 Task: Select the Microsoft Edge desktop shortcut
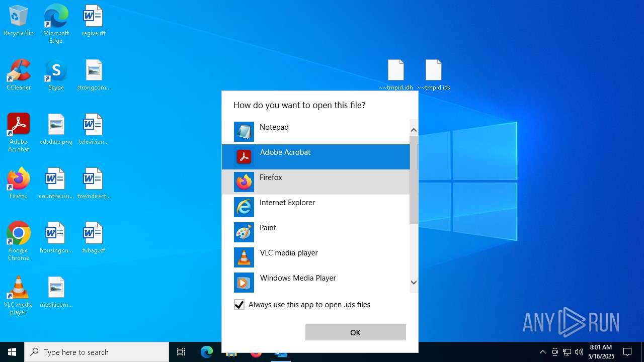tap(56, 24)
